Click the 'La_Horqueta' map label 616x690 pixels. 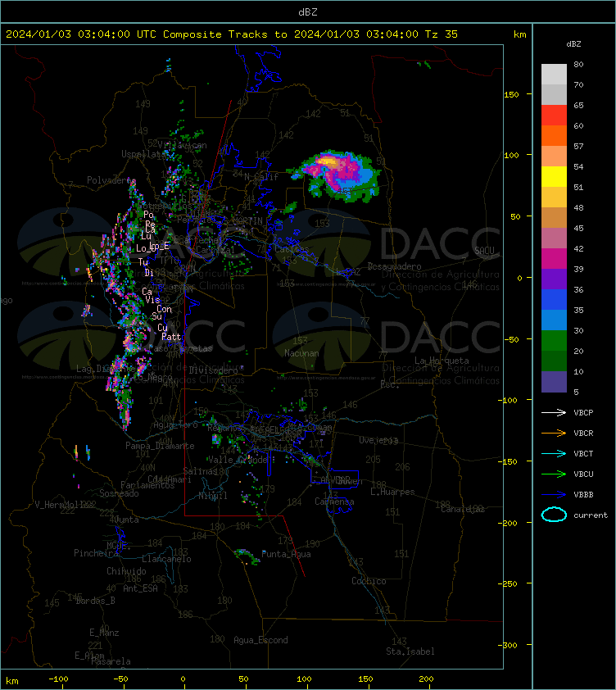pyautogui.click(x=442, y=361)
